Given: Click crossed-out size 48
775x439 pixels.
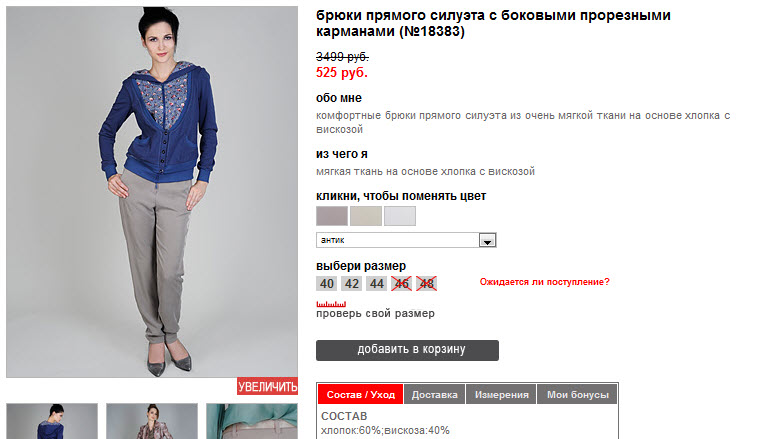Looking at the screenshot, I should (x=426, y=283).
